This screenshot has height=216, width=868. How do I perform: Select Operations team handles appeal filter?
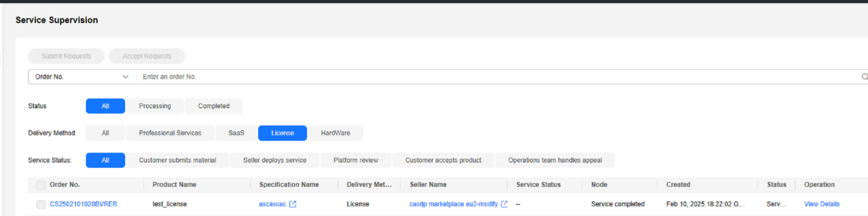point(555,160)
